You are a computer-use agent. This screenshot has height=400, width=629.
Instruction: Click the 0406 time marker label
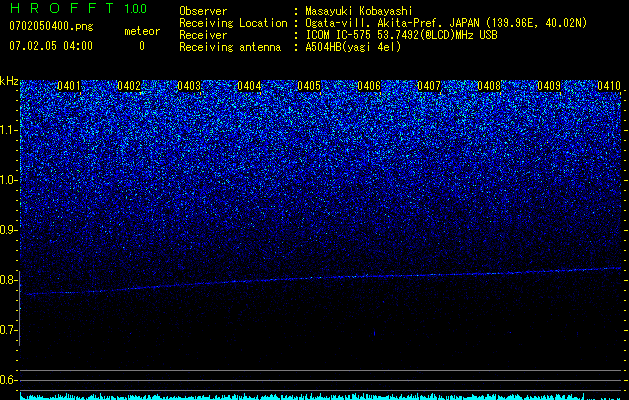pyautogui.click(x=369, y=86)
